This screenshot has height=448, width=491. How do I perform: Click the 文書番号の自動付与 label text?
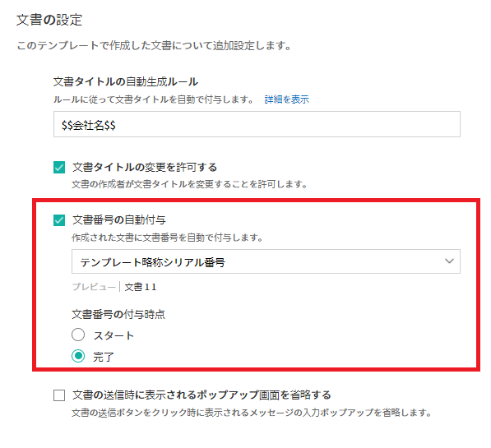(119, 220)
